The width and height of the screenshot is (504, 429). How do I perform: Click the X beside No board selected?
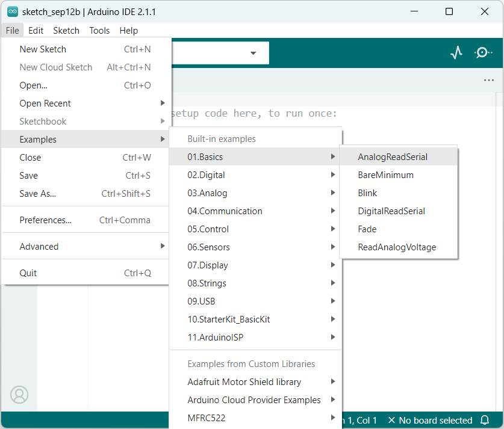[391, 421]
